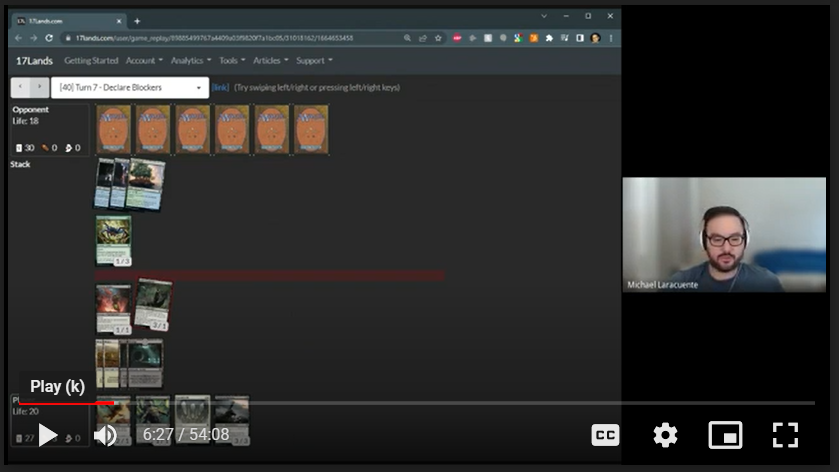This screenshot has width=839, height=472.
Task: Open the Tools menu
Action: (x=232, y=61)
